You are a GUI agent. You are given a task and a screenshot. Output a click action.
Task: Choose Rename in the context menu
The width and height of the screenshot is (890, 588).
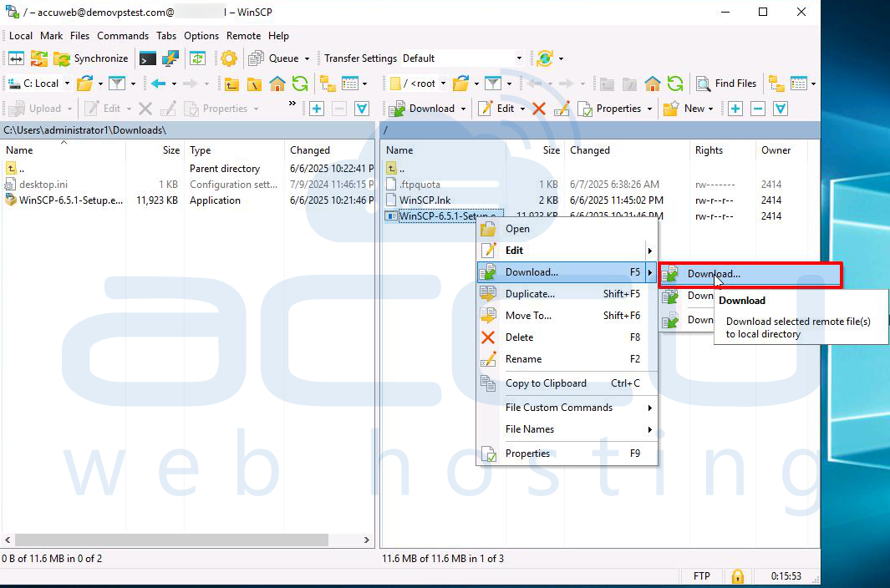pyautogui.click(x=567, y=358)
